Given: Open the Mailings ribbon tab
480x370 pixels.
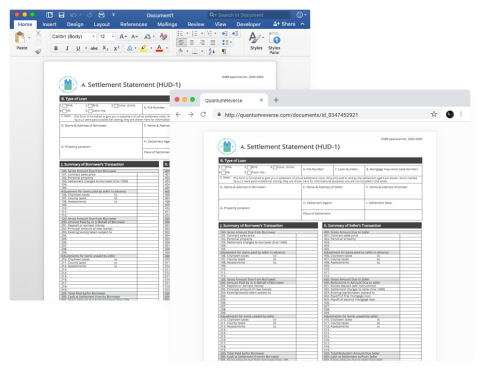Looking at the screenshot, I should click(167, 24).
